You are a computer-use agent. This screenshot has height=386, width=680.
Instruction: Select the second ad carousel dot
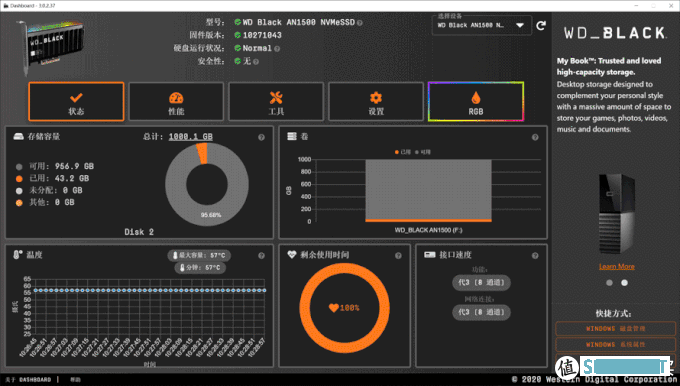[624, 283]
